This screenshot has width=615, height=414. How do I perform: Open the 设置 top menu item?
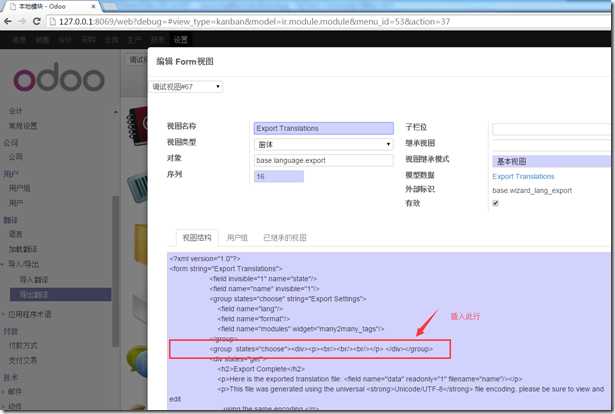click(180, 40)
